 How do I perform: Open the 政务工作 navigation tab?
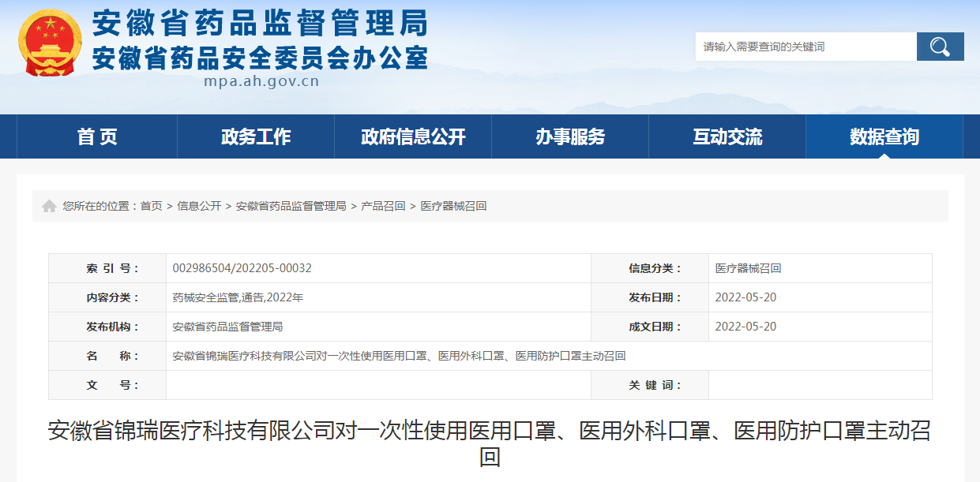click(x=256, y=136)
